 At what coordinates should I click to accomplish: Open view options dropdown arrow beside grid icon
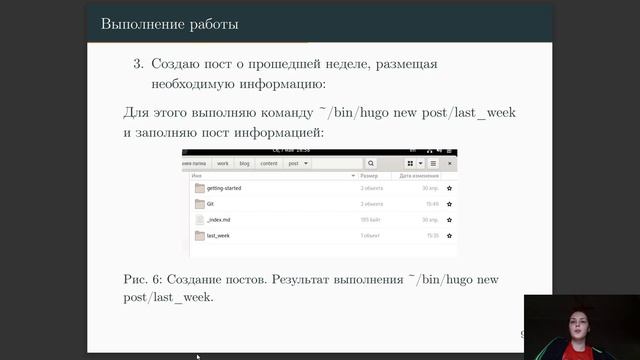420,163
